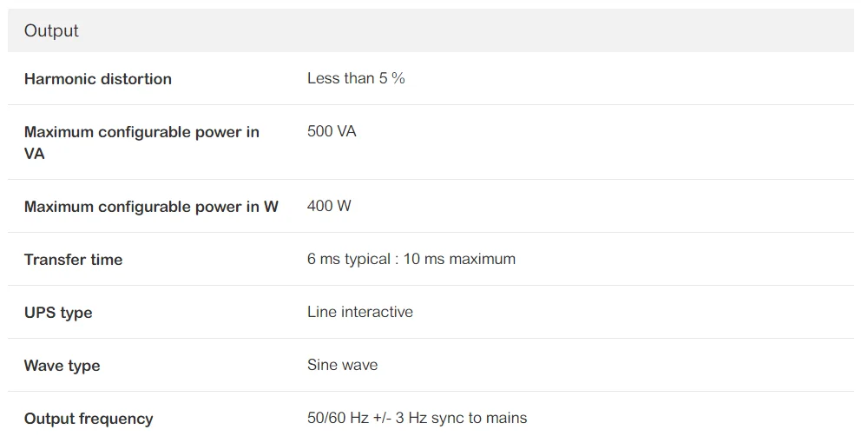Viewport: 868px width, 443px height.
Task: Click the '10 ms maximum' text
Action: pos(459,259)
